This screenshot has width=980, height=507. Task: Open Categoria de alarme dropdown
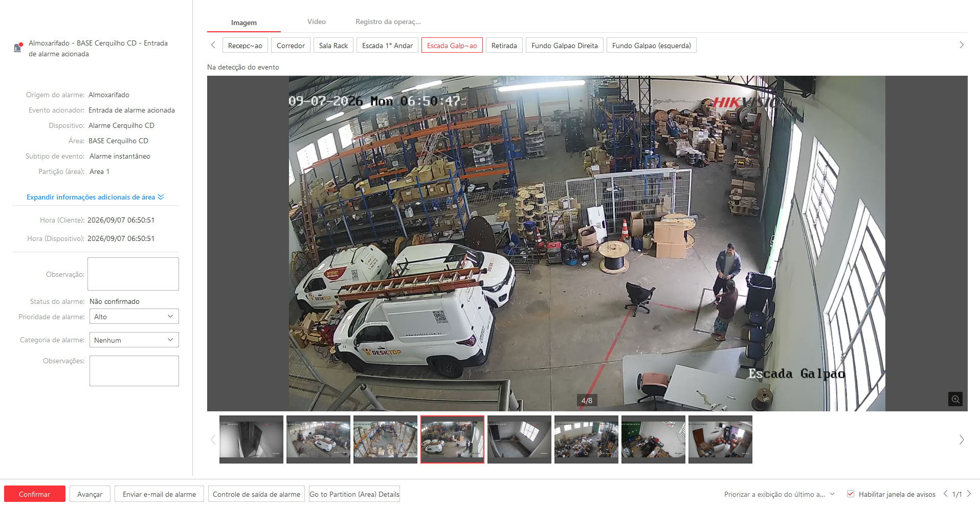coord(134,340)
